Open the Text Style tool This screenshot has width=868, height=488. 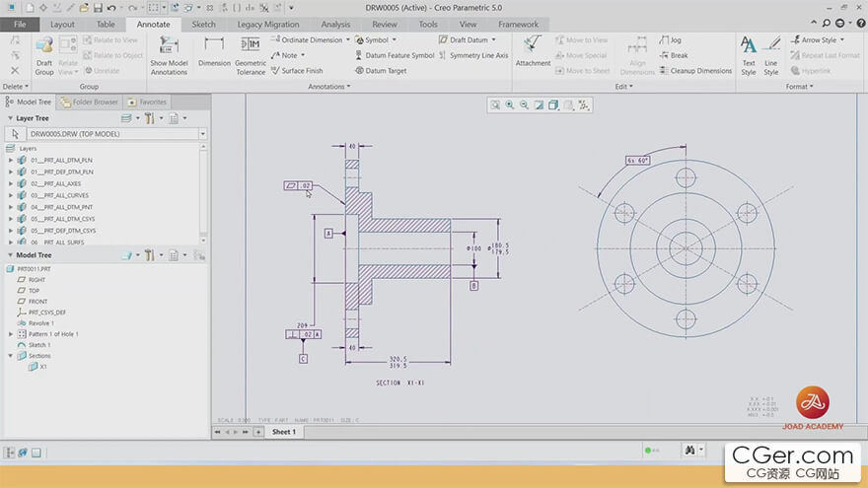point(749,44)
